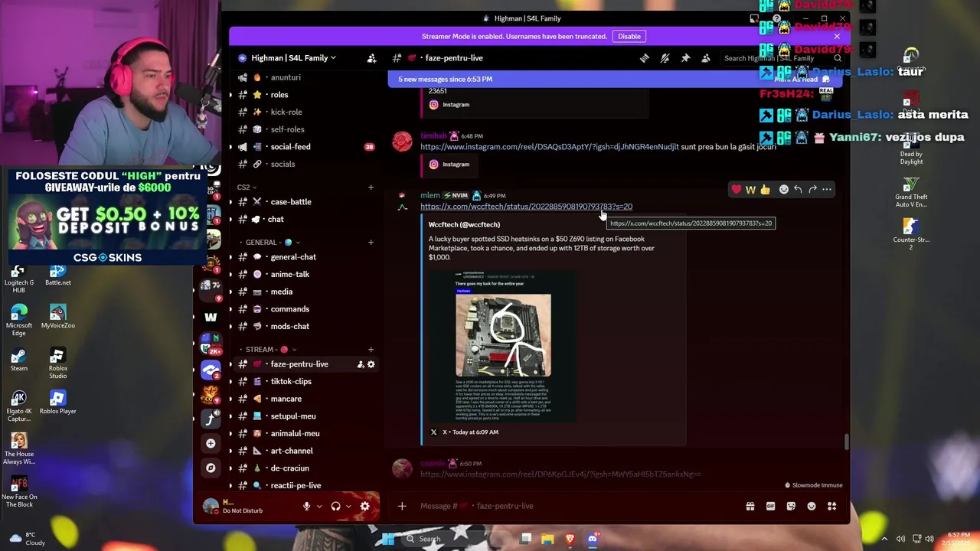
Task: Focus the Search Highman server field
Action: click(782, 58)
